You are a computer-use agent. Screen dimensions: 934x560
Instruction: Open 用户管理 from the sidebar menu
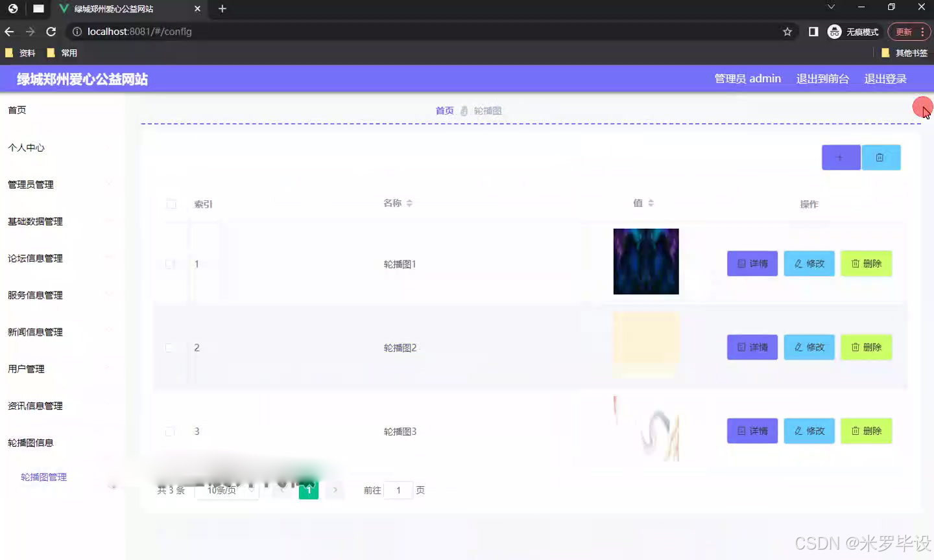click(x=25, y=368)
